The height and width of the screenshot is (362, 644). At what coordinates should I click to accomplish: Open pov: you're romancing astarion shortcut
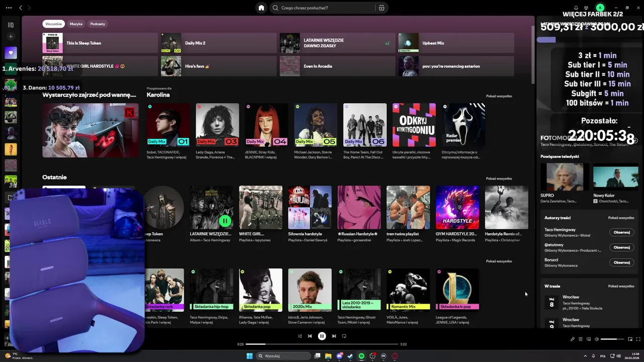point(456,66)
